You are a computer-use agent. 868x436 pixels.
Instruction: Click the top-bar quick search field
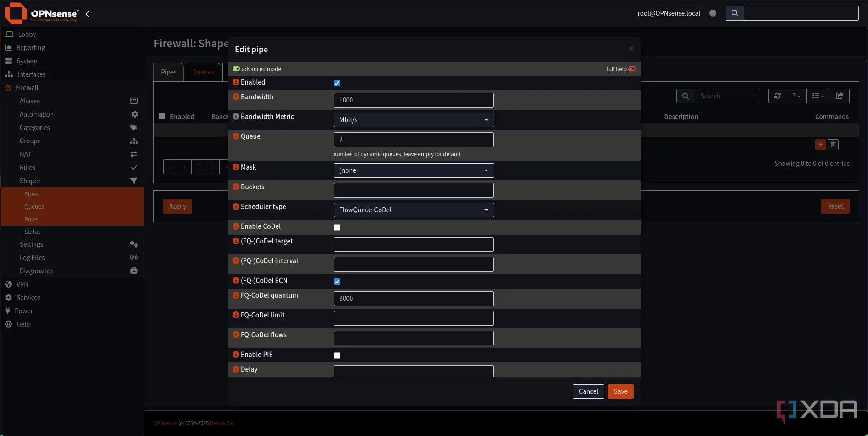(801, 13)
